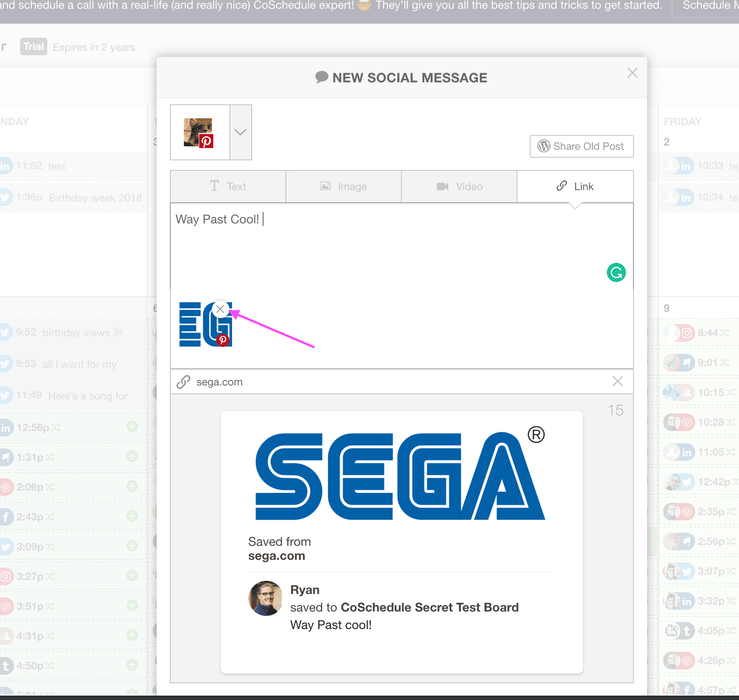This screenshot has height=700, width=739.
Task: Clear the sega.com link
Action: click(617, 382)
